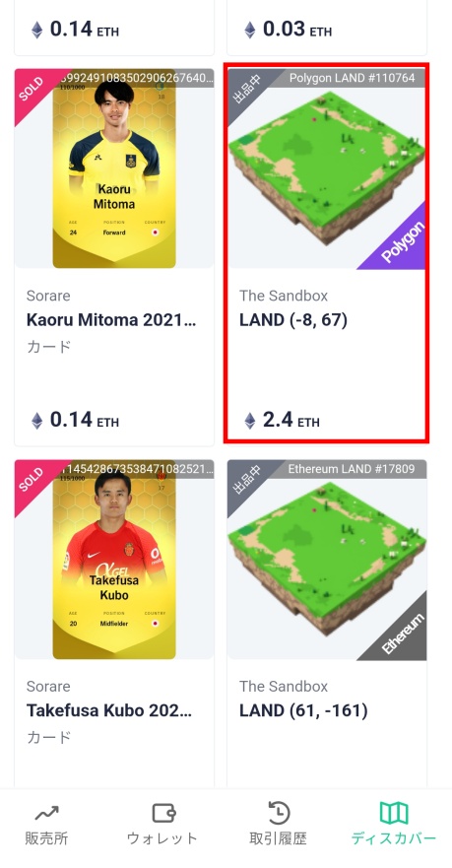
Task: Open the 販売所 trending chart icon
Action: point(46,813)
